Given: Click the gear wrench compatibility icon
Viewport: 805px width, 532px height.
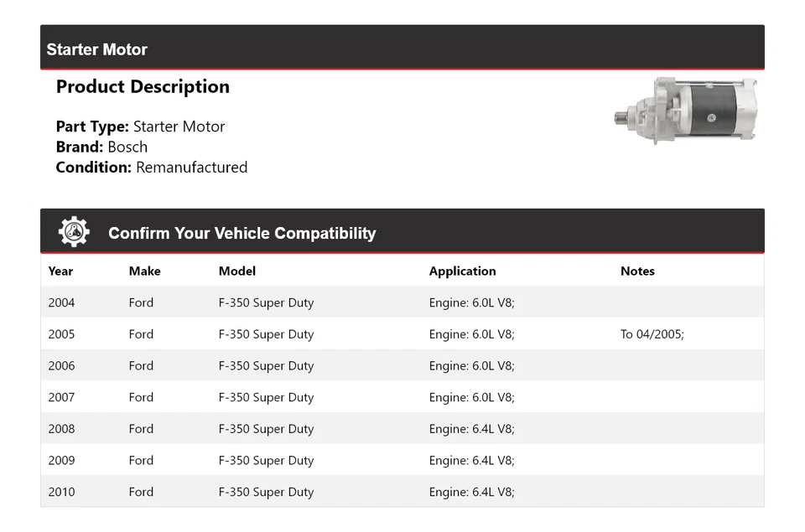Looking at the screenshot, I should click(x=74, y=232).
